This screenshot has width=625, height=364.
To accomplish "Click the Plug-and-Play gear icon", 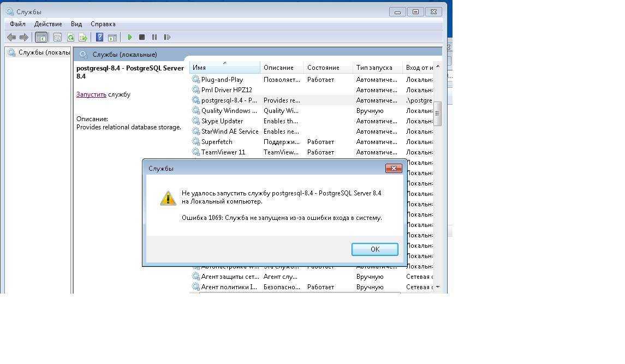I will pyautogui.click(x=196, y=79).
